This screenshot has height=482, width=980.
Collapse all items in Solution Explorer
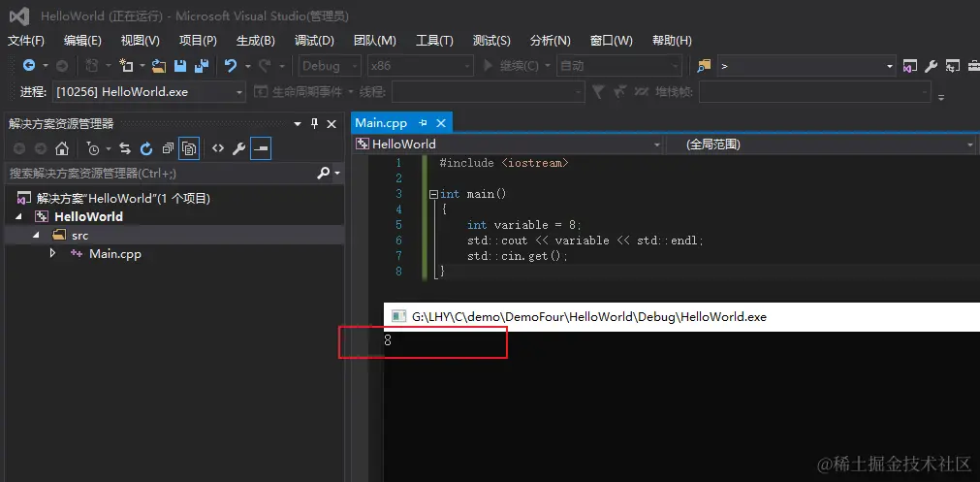tap(168, 148)
